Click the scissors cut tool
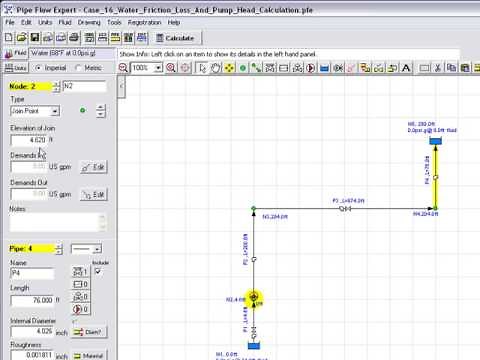The height and width of the screenshot is (360, 480). click(438, 68)
